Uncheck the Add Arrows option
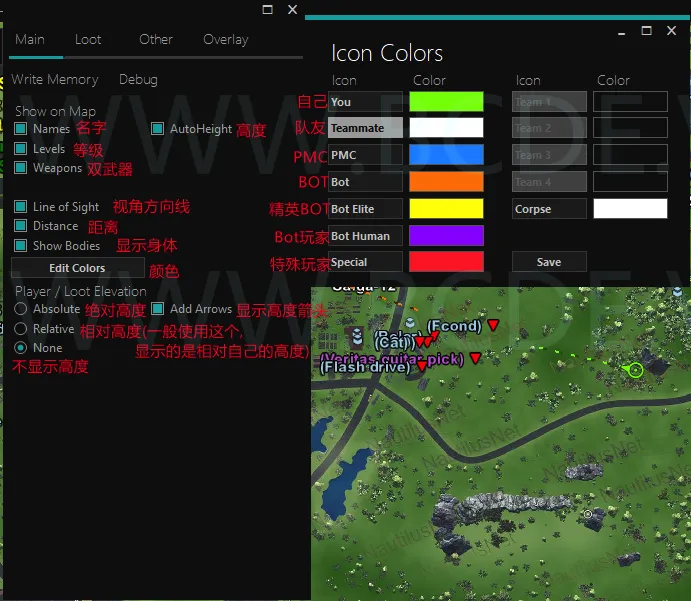Screen dimensions: 691x601 [157, 309]
